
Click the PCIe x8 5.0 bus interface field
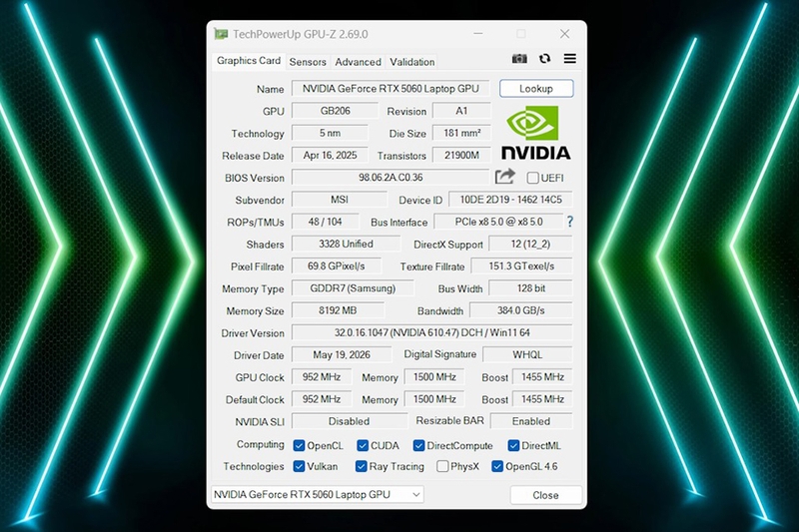pyautogui.click(x=498, y=222)
